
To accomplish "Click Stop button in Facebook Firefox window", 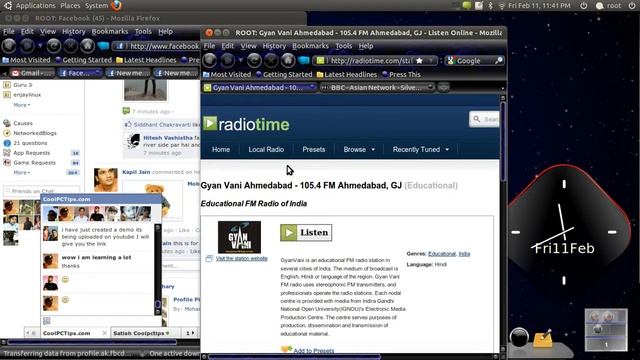I will click(x=70, y=46).
